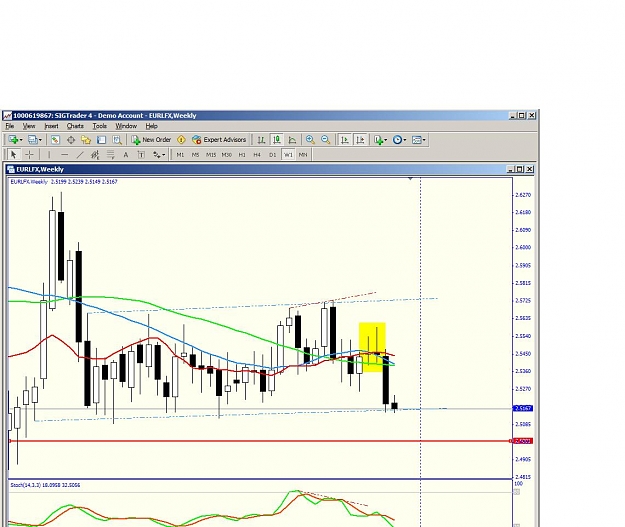
Task: Select the trendline drawing tool
Action: click(80, 155)
